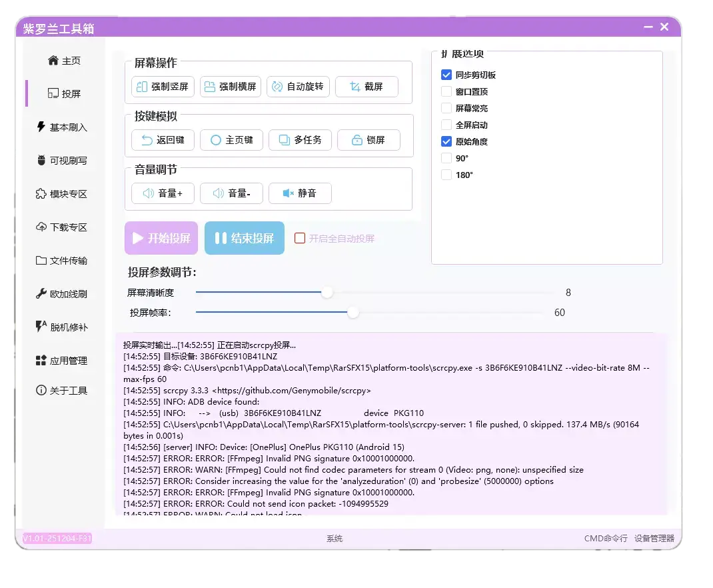
Task: Start screen mirroring with 开始投屏
Action: [x=161, y=237]
